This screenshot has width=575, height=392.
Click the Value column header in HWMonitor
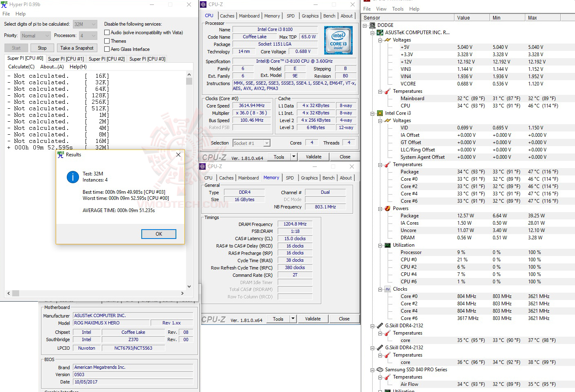pyautogui.click(x=472, y=18)
